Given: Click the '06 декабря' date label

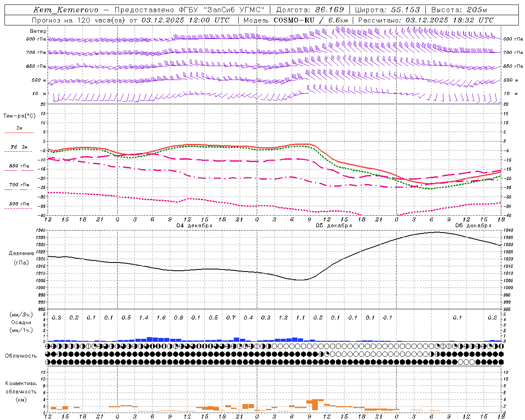Looking at the screenshot, I should point(473,226).
